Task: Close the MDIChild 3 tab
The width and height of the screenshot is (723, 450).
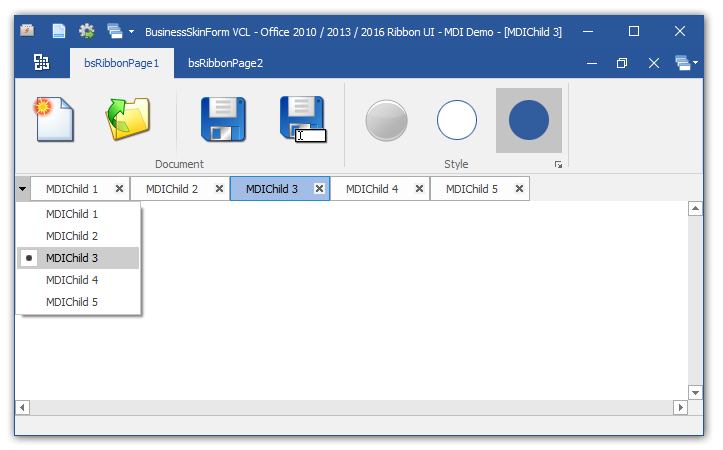Action: (x=319, y=189)
